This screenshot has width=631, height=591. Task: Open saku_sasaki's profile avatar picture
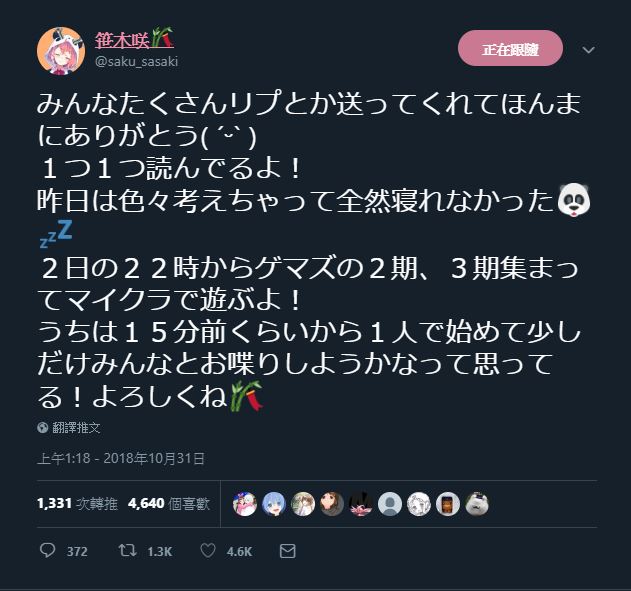(x=61, y=51)
